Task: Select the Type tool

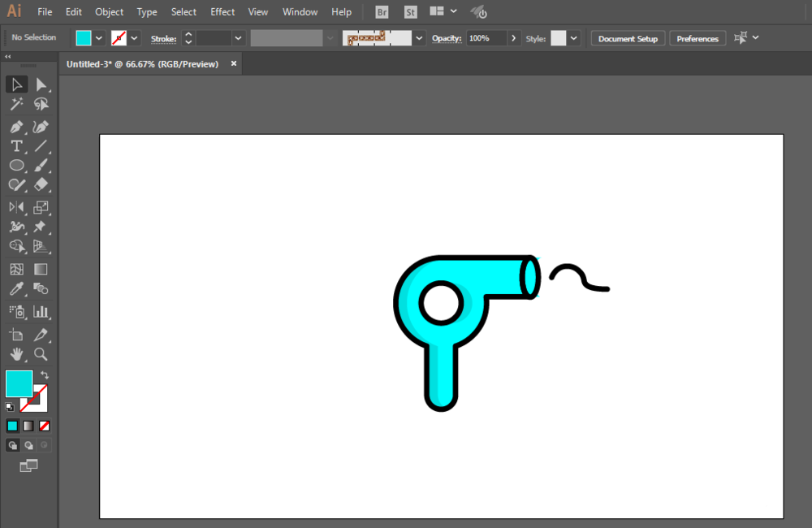Action: pyautogui.click(x=16, y=146)
